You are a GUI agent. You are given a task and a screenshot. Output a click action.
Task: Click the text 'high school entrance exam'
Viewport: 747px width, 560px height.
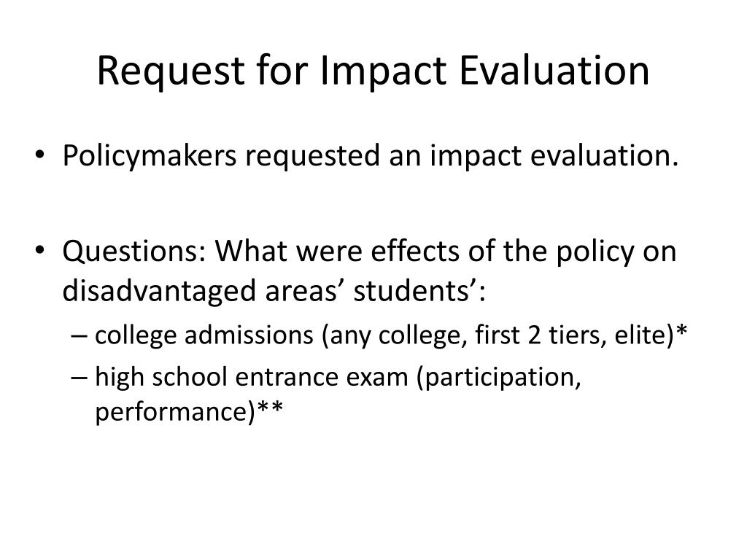(252, 377)
